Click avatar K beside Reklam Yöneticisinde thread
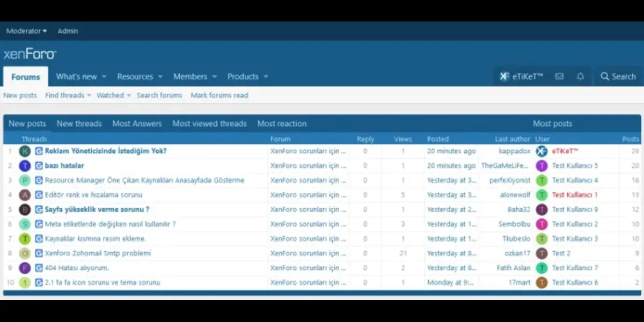 tap(25, 151)
